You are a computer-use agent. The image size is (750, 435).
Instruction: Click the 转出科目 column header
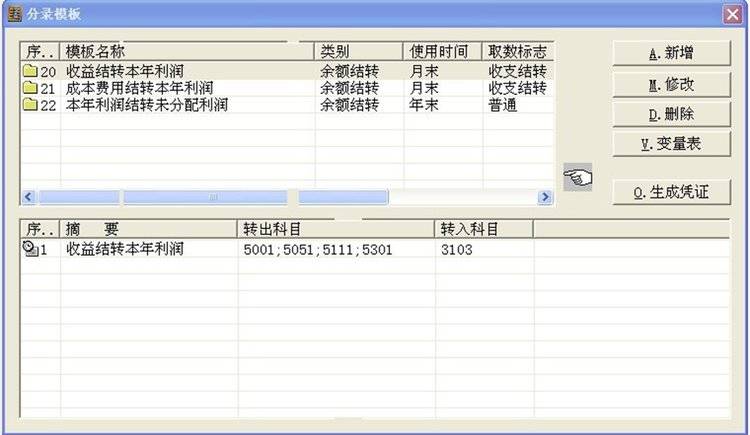pyautogui.click(x=335, y=229)
